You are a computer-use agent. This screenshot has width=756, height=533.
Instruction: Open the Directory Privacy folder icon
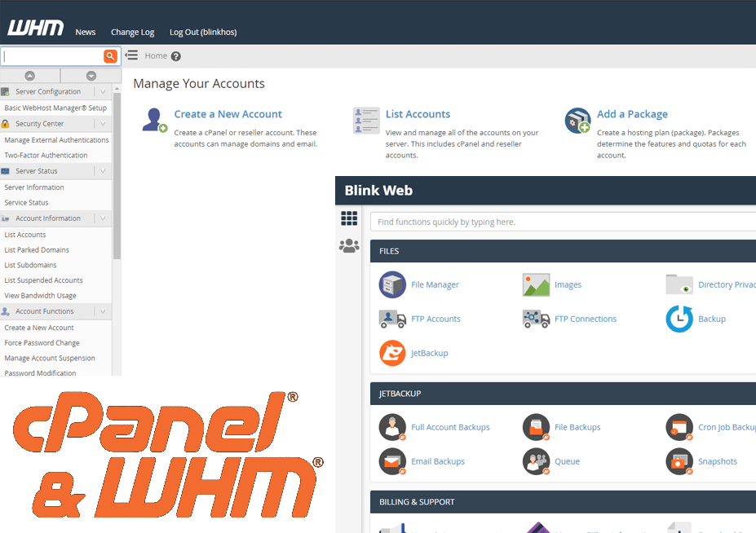679,284
